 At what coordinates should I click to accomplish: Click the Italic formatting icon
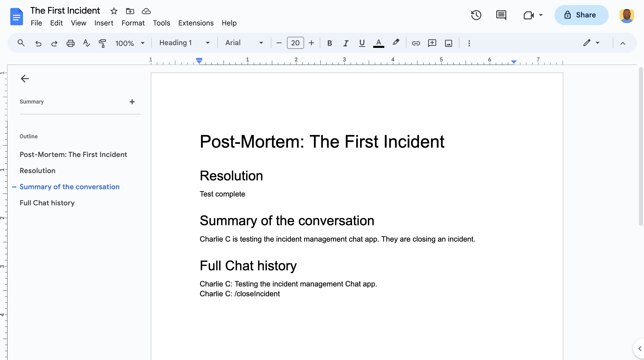(x=345, y=43)
